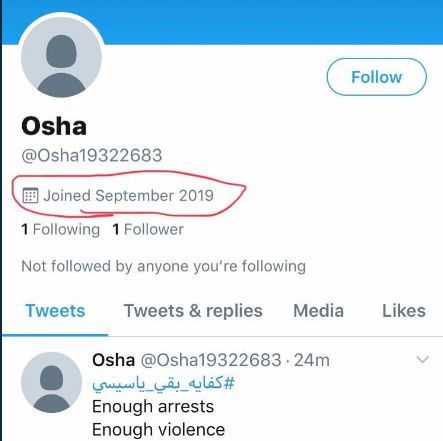Open the 24m tweet timestamp
This screenshot has width=443, height=441.
click(x=312, y=360)
